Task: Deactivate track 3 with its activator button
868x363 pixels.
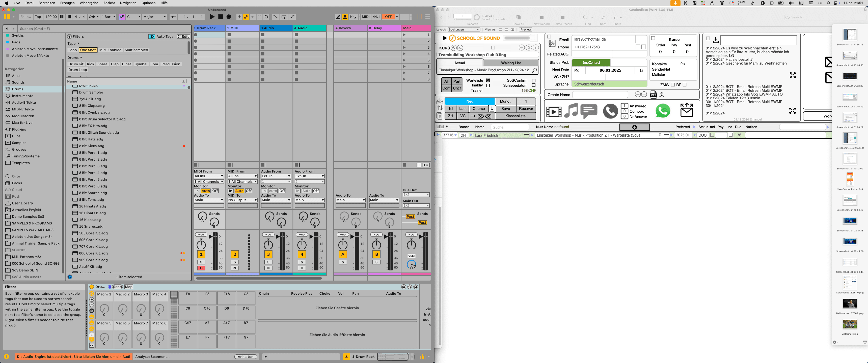Action: (x=268, y=254)
